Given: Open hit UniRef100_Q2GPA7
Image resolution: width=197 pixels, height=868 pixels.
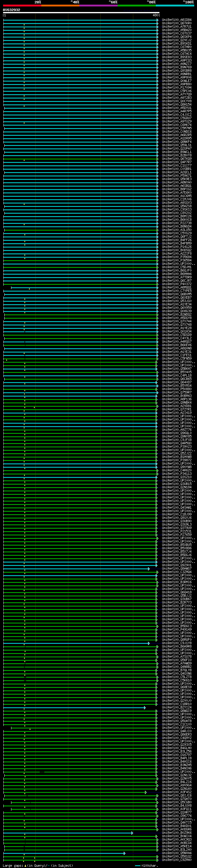Looking at the screenshot, I should coord(177,149).
